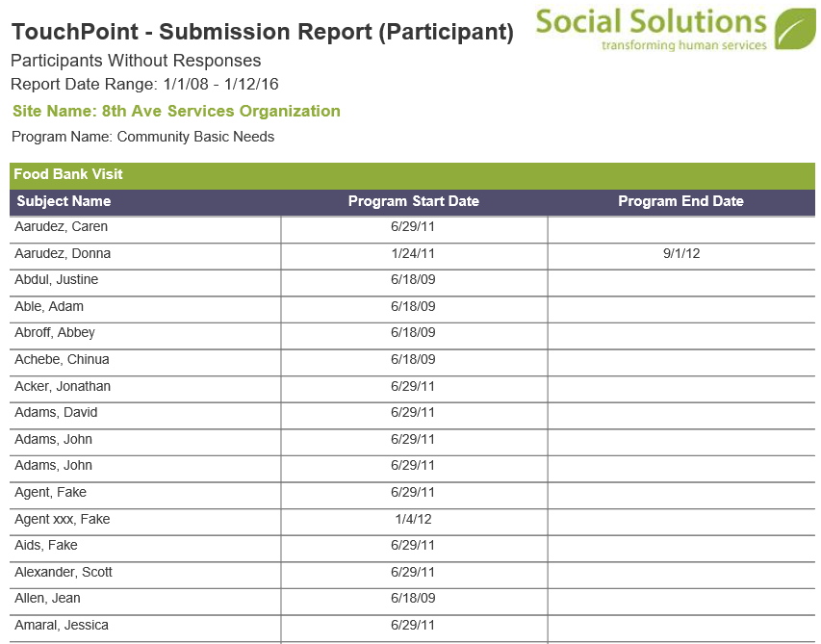Click the Food Bank Visit section bar
Screen dimensions: 821x644
point(412,175)
